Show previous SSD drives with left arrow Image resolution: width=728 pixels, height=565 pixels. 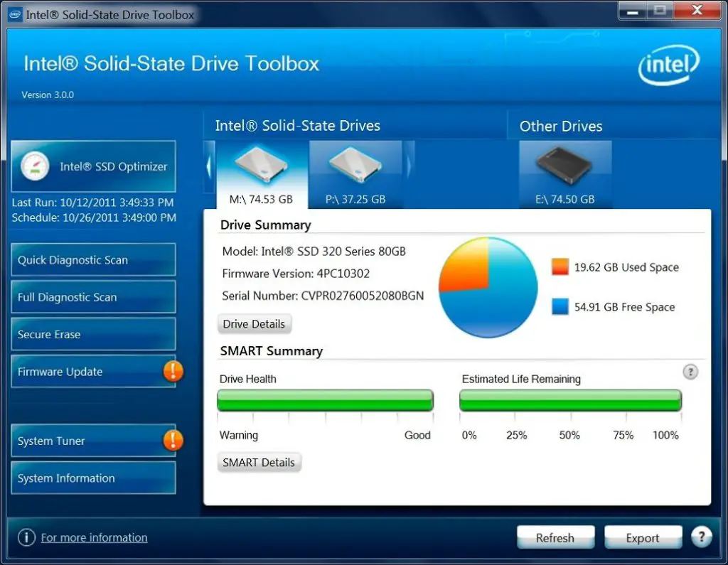[x=209, y=167]
